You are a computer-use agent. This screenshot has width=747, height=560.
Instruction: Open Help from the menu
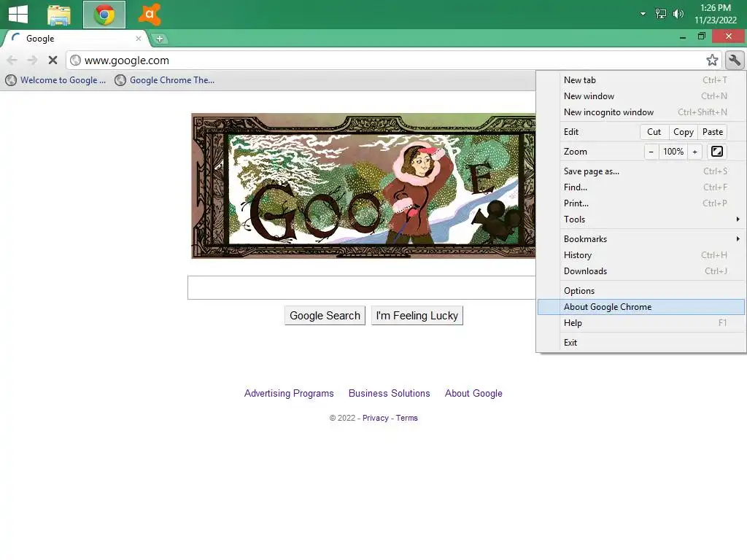[x=641, y=323]
